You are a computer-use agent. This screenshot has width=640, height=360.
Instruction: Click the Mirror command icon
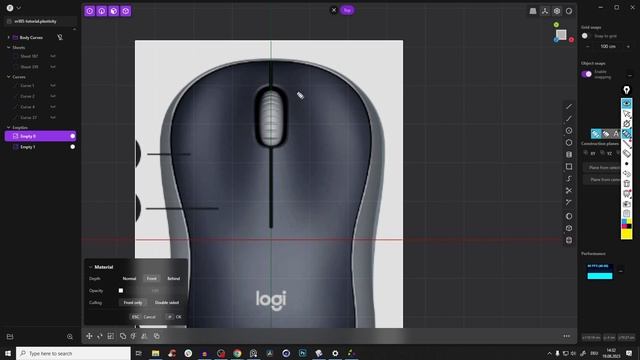coord(144,336)
